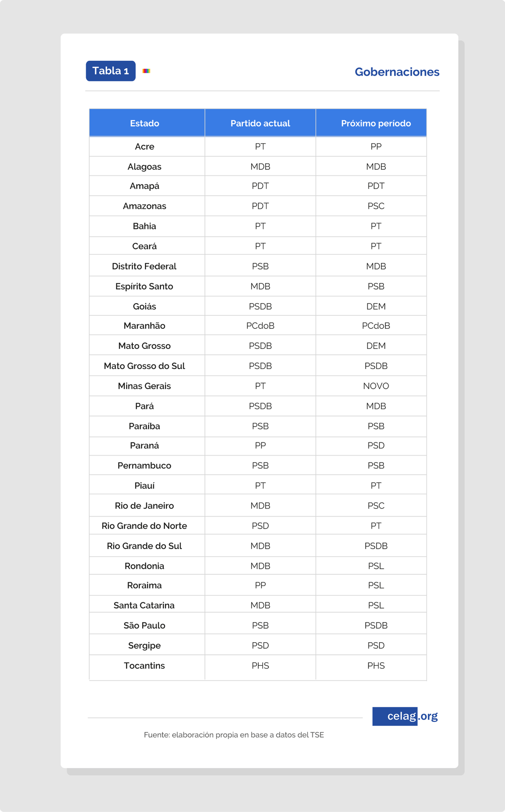Click the Mato Grosso do Sul label
This screenshot has height=812, width=505.
click(x=144, y=366)
